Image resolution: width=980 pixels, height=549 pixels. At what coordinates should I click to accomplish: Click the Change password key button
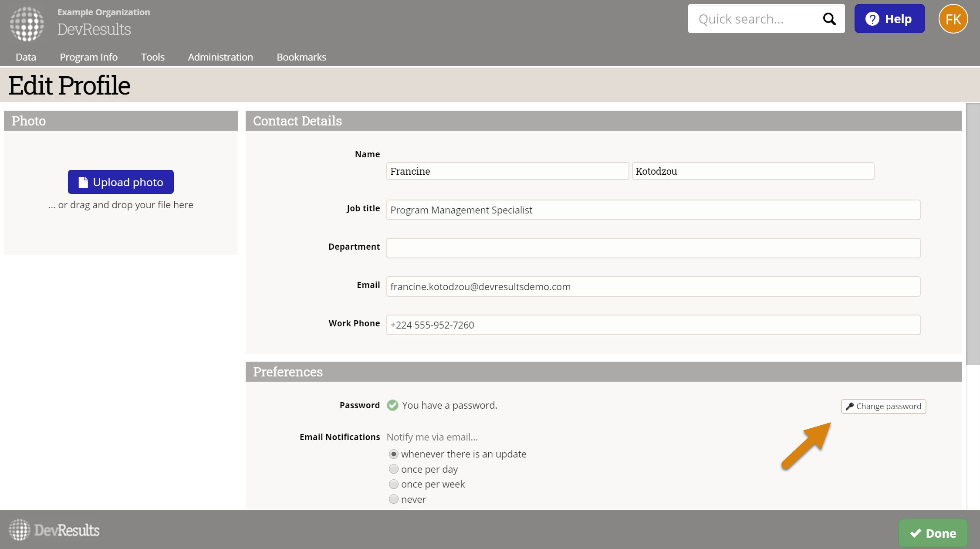[883, 406]
